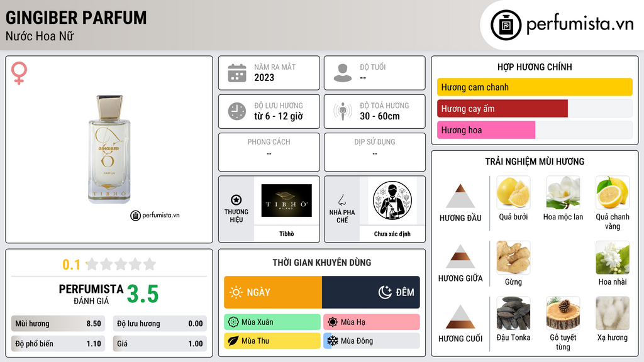The image size is (644, 362).
Task: Click the person icon for Độ tuổi
Action: (343, 73)
